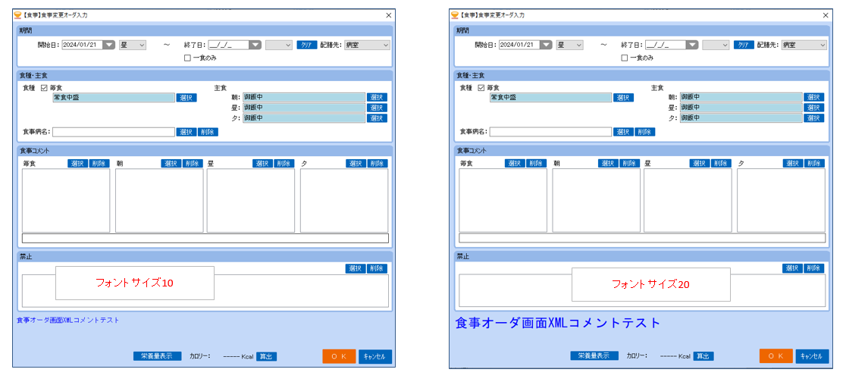Click small 食事オーダ画面XMLコメントテスト text in left window
The image size is (868, 385).
point(68,321)
